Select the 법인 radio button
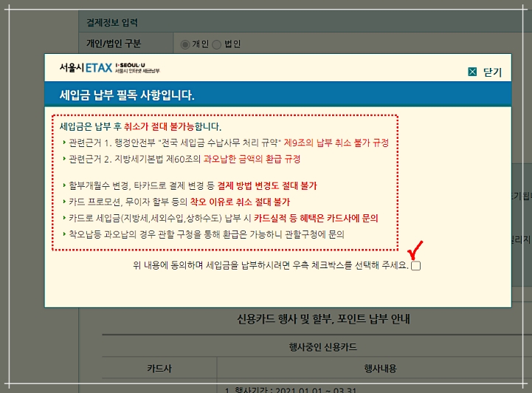 coord(216,44)
